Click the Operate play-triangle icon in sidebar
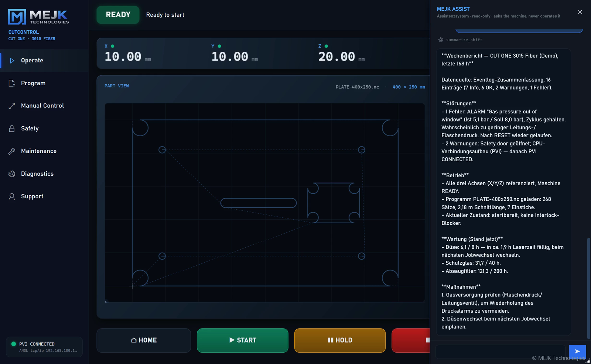Viewport: 591px width, 364px height. pos(12,61)
